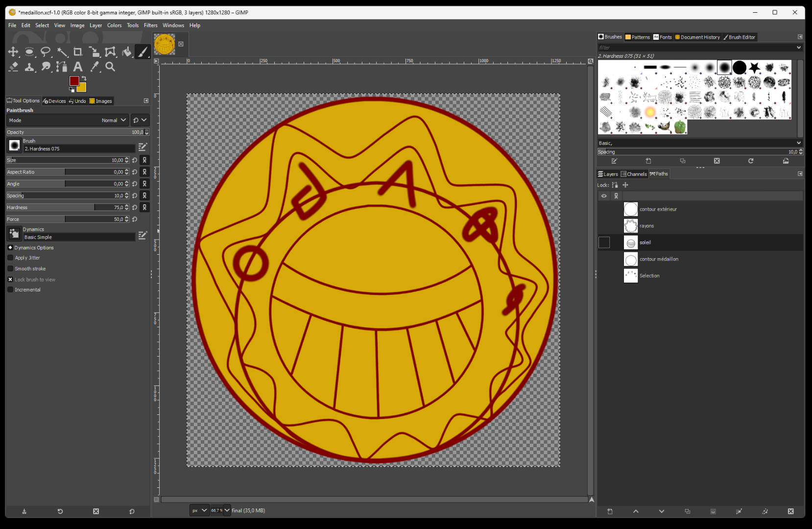Choose the Crop tool
This screenshot has width=812, height=529.
(x=78, y=52)
